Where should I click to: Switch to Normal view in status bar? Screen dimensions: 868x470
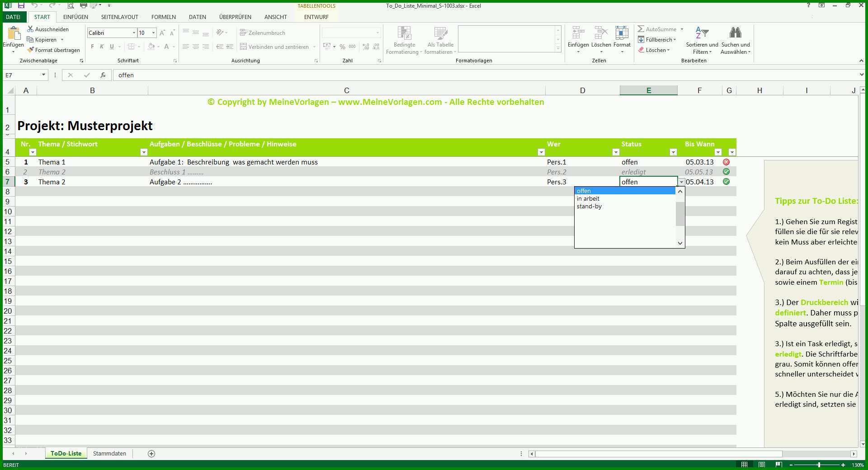744,465
